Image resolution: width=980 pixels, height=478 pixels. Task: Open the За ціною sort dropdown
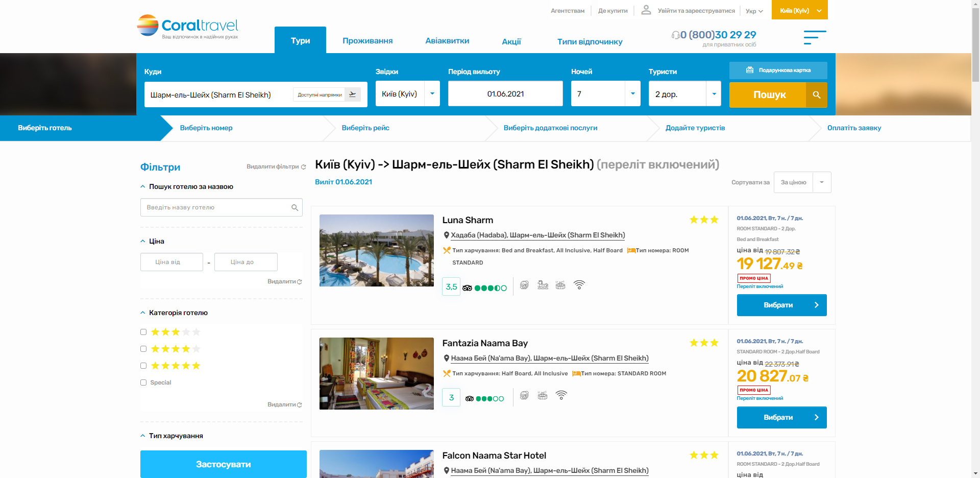802,182
